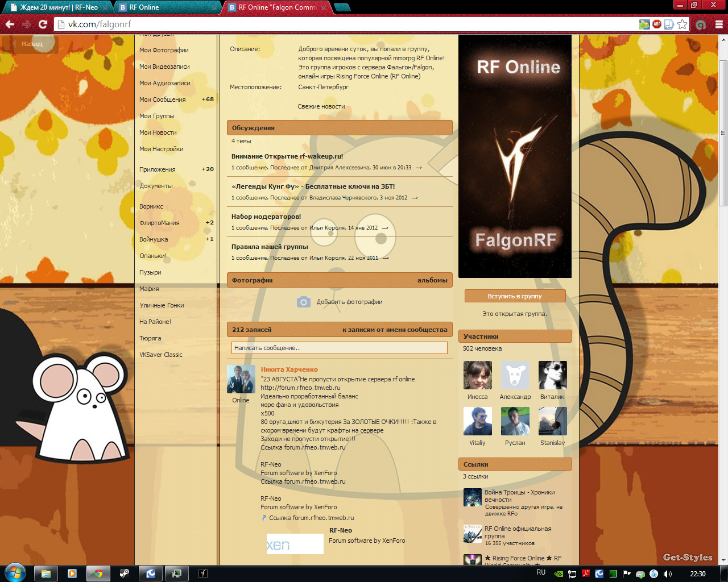Open 'Война Троицы - Хроники вечности' link
This screenshot has width=728, height=582.
519,496
